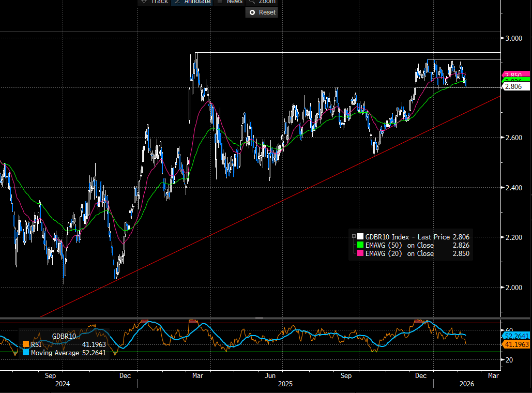Click the green EMAVG (50) legend swatch
The width and height of the screenshot is (532, 393).
360,245
